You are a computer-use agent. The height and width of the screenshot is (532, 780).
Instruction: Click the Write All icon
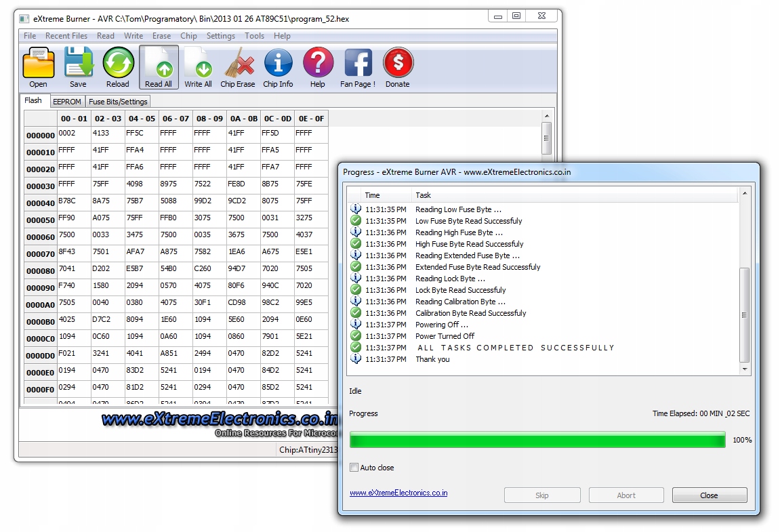coord(198,65)
